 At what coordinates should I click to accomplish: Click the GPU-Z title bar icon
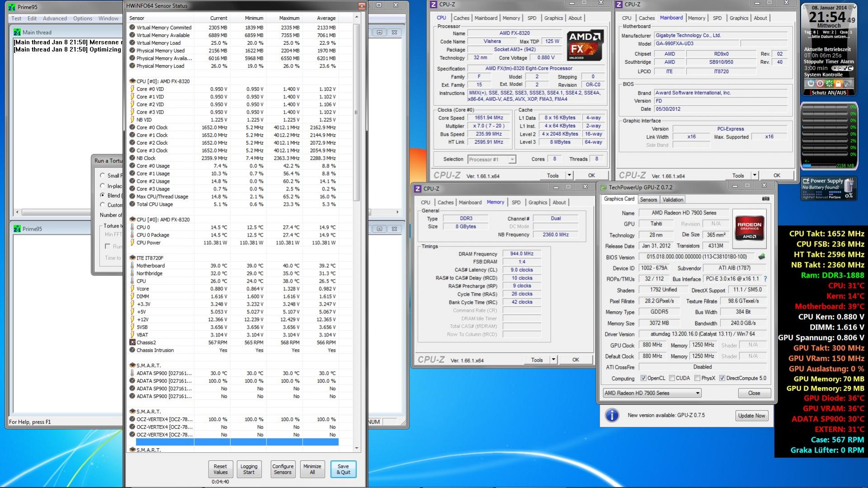click(603, 187)
